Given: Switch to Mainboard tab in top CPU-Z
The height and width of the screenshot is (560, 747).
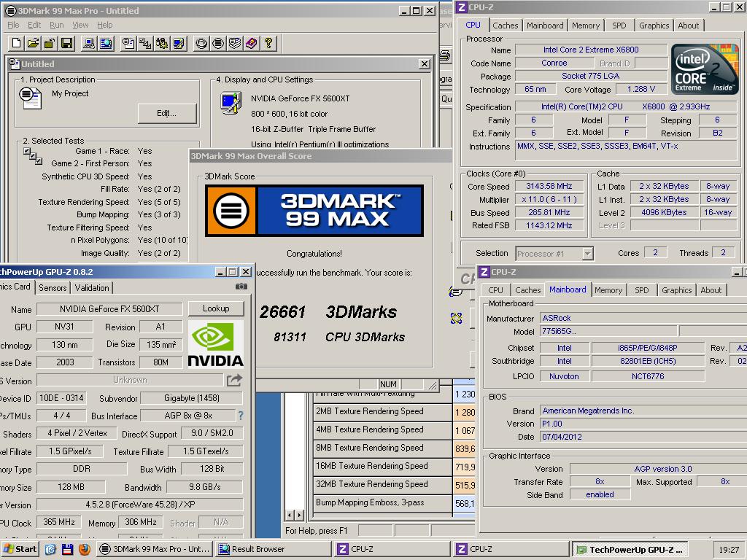Looking at the screenshot, I should [545, 26].
